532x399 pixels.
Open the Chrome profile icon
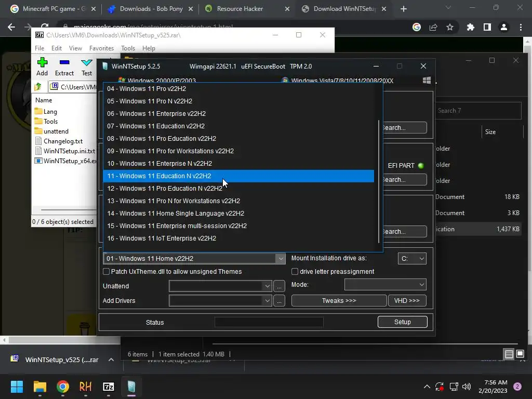click(504, 27)
